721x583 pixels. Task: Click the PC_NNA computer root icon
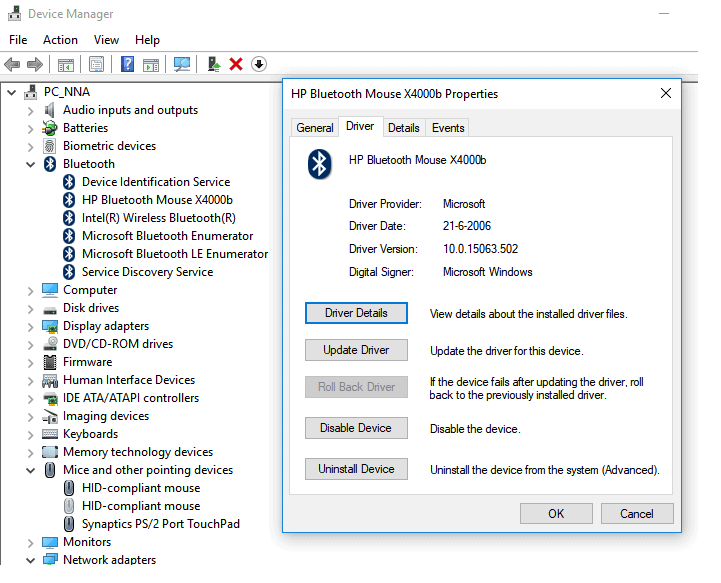pyautogui.click(x=31, y=92)
